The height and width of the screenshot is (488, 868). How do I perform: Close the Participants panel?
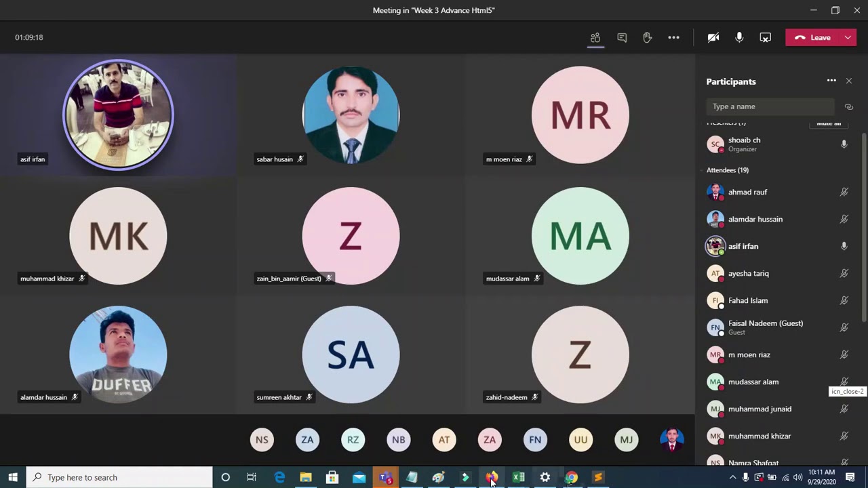[x=849, y=81]
